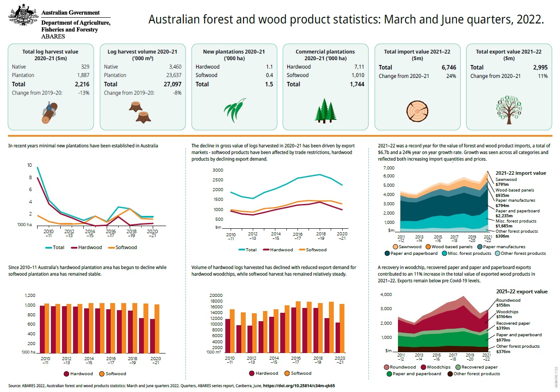The width and height of the screenshot is (560, 392).
Task: Click Other forest products $376m export label
Action: (x=518, y=349)
